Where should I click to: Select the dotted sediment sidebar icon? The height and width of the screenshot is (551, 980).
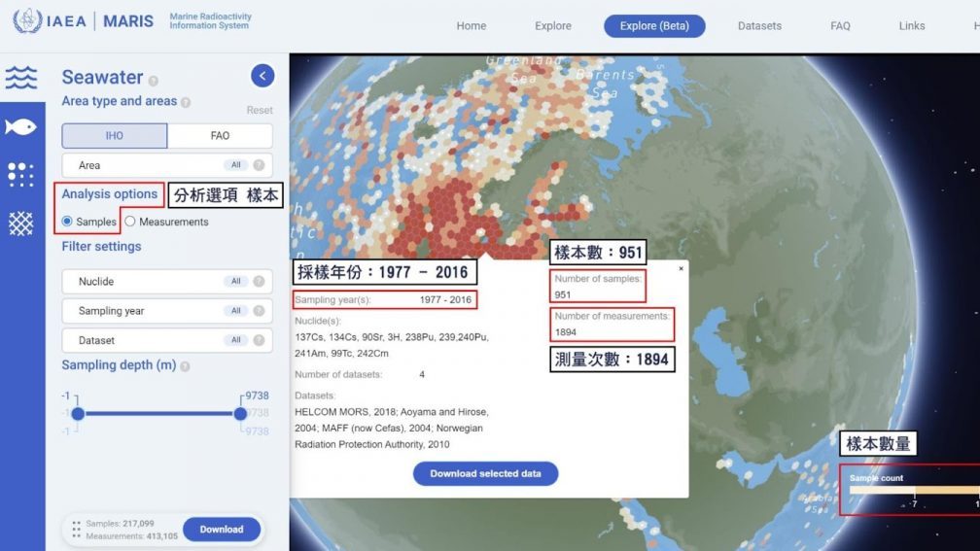coord(21,175)
